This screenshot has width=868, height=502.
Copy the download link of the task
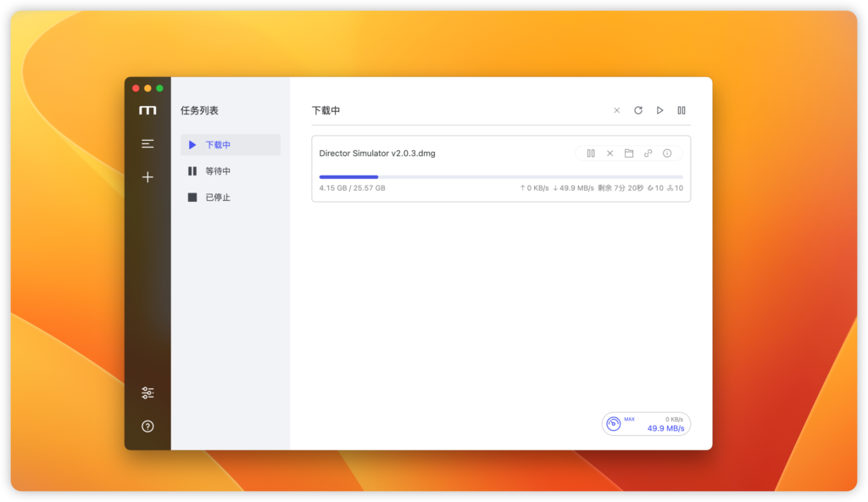tap(648, 153)
